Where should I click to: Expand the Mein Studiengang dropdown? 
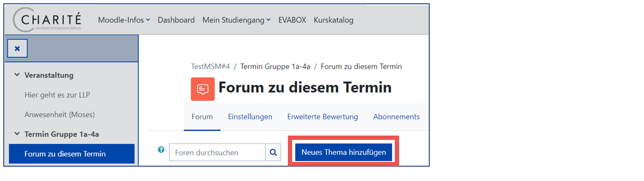(x=236, y=20)
